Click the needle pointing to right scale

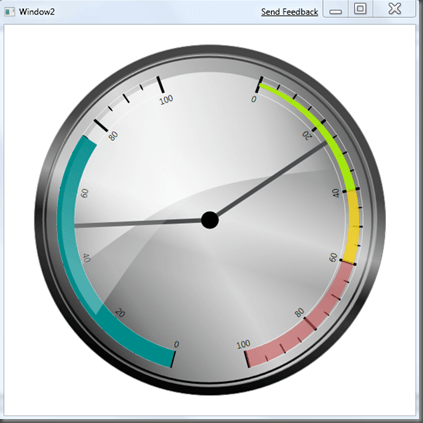(272, 179)
